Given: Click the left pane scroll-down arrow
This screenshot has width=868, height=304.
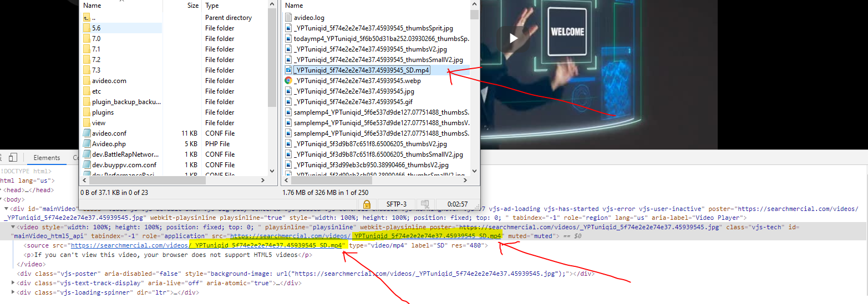Looking at the screenshot, I should click(272, 172).
